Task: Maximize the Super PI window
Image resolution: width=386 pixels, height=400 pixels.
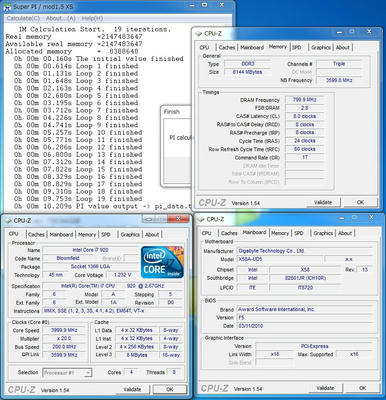Action: click(205, 5)
